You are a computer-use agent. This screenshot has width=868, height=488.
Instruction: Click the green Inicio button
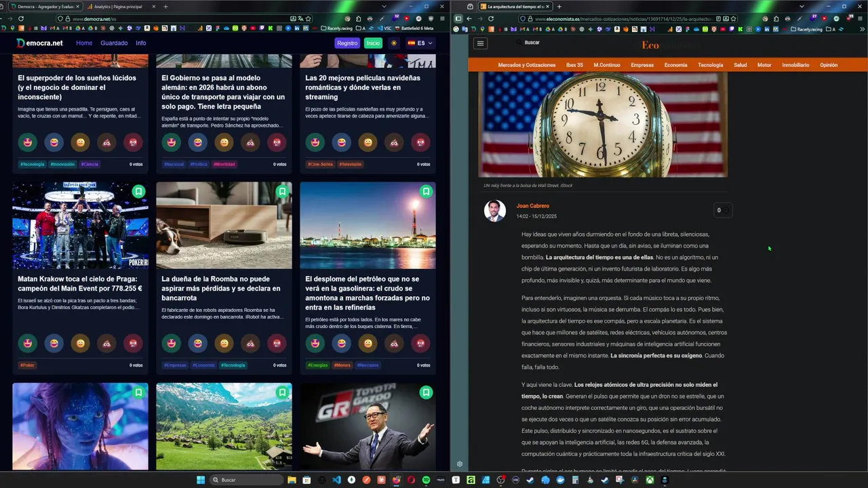tap(373, 43)
